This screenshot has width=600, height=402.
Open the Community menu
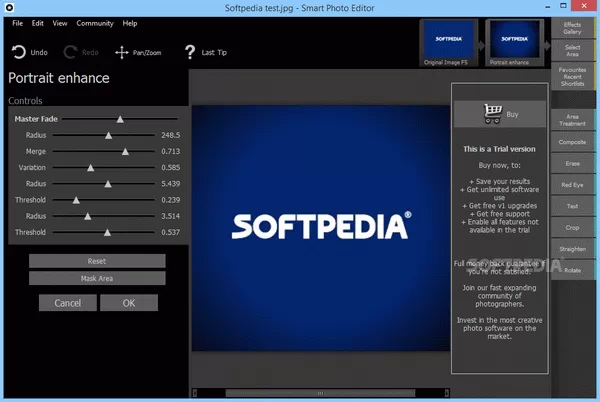pyautogui.click(x=95, y=23)
